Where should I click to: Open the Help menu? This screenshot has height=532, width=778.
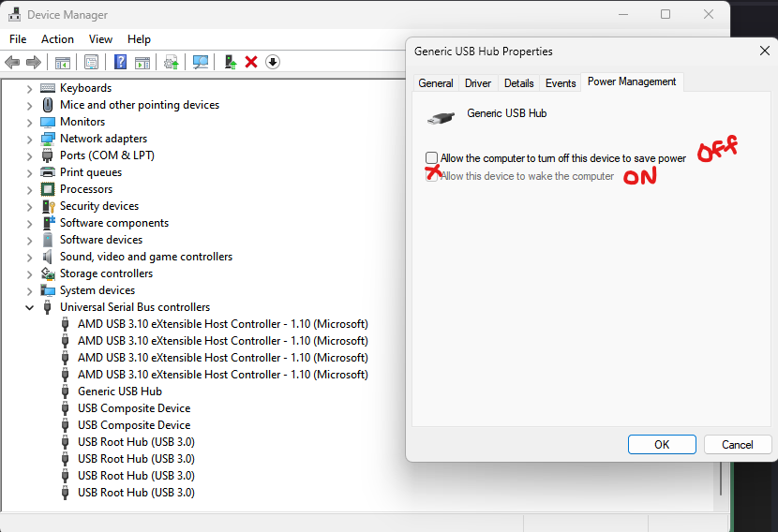(x=139, y=39)
